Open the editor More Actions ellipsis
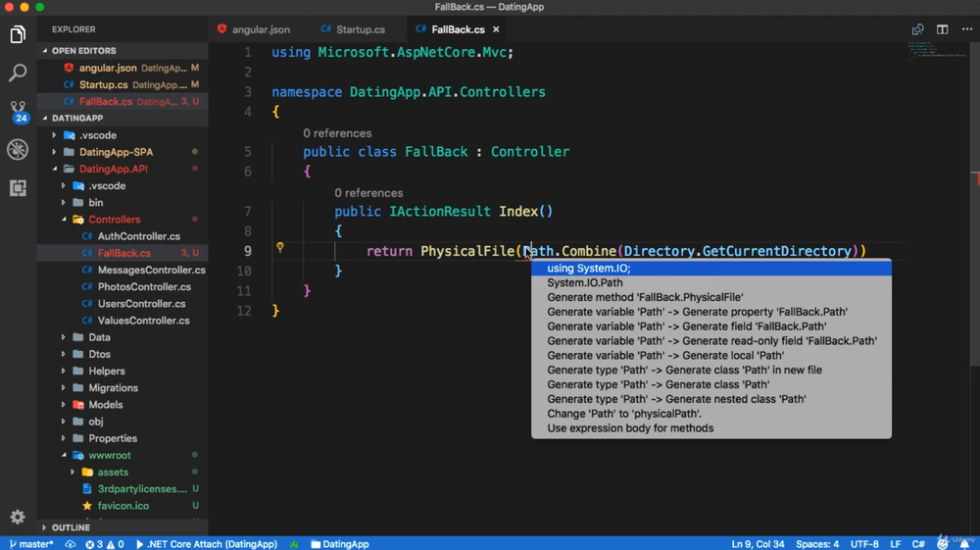 [x=967, y=29]
